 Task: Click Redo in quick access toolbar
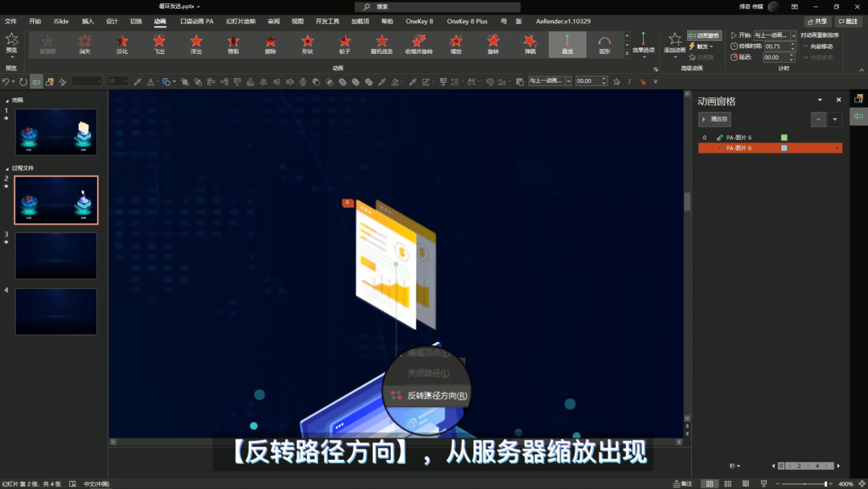[x=23, y=81]
